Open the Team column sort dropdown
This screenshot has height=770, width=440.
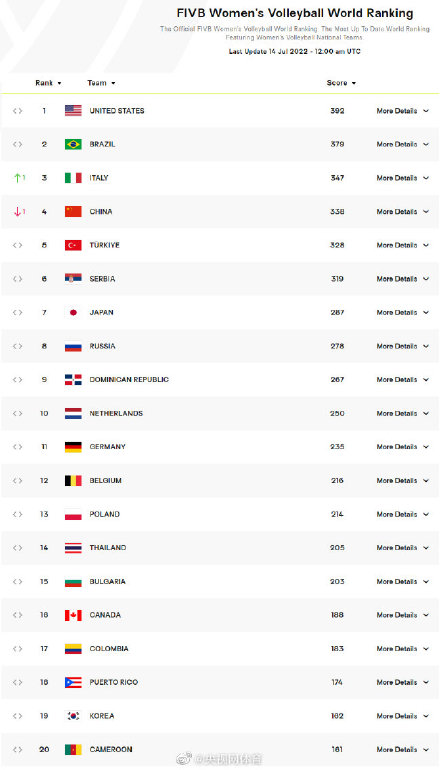(x=101, y=83)
